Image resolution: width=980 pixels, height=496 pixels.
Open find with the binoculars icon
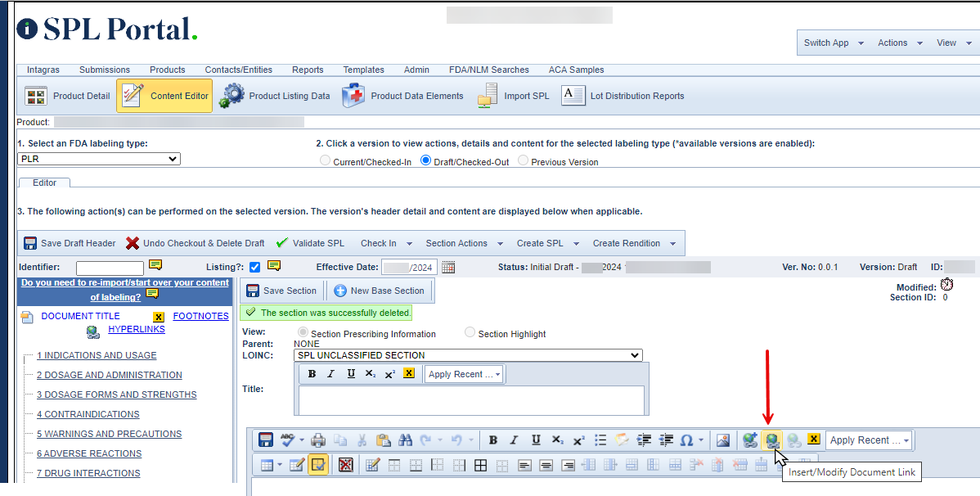[406, 440]
